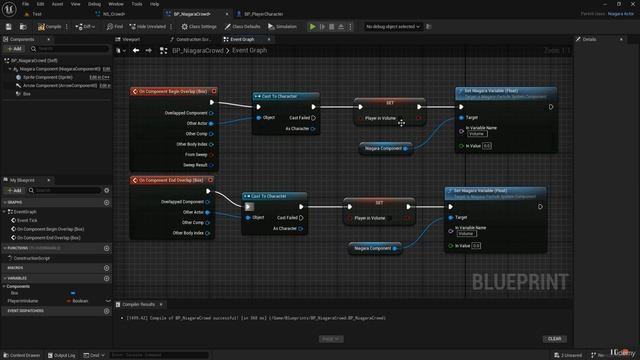Viewport: 640px width, 360px height.
Task: Open the Diff dropdown
Action: click(x=85, y=27)
